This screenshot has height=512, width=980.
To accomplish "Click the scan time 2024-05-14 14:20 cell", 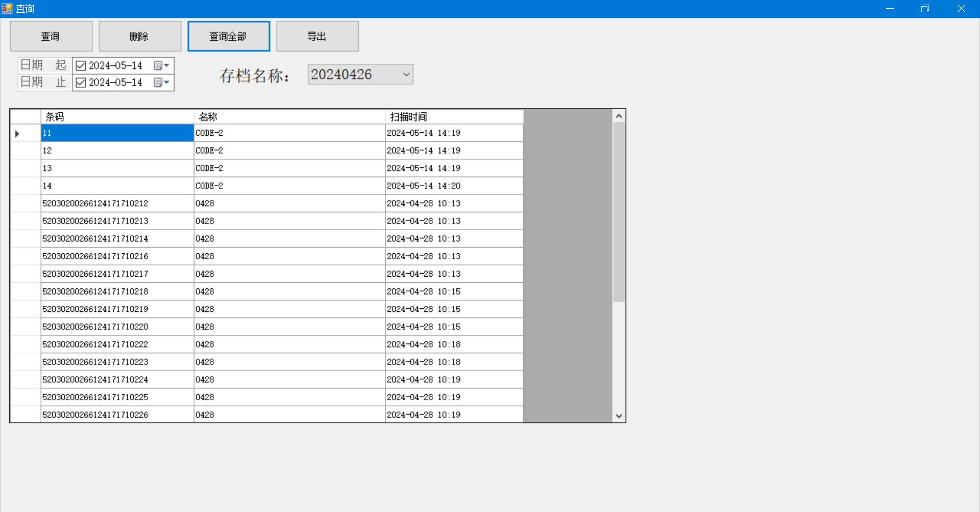I will pyautogui.click(x=454, y=186).
